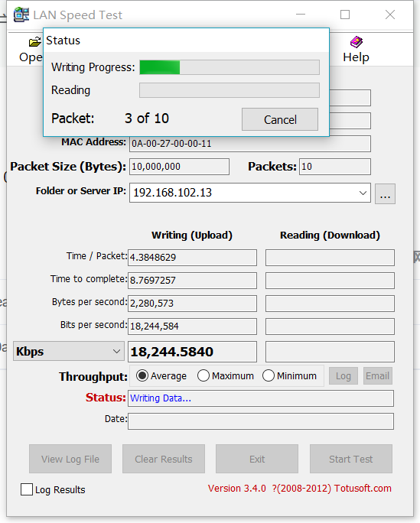Select the Minimum throughput option
This screenshot has width=420, height=523.
coord(269,376)
